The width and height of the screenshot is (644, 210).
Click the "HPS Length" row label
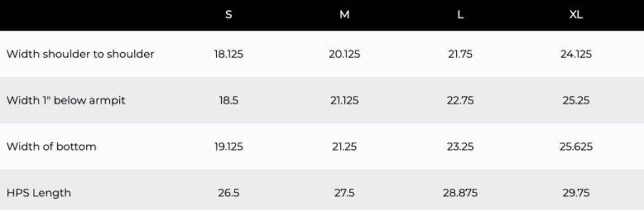pos(38,193)
